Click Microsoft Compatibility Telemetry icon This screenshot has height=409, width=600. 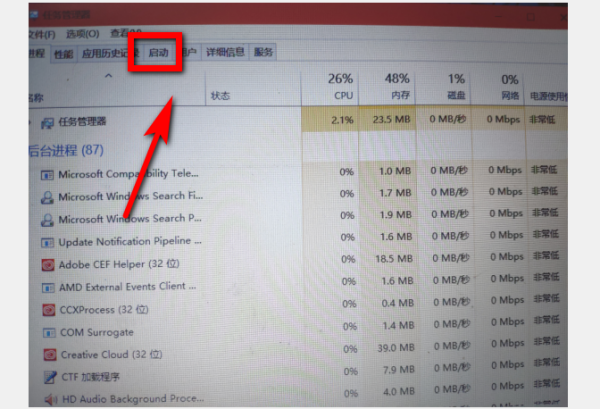pyautogui.click(x=47, y=175)
